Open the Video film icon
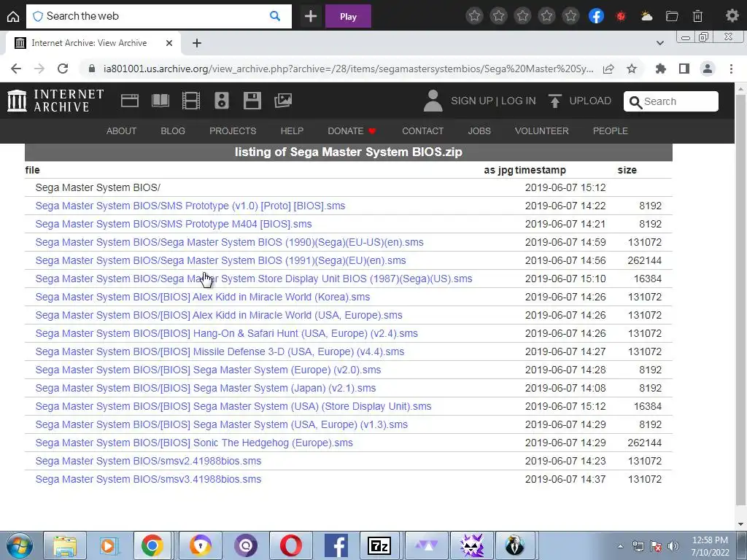747x560 pixels. click(191, 101)
